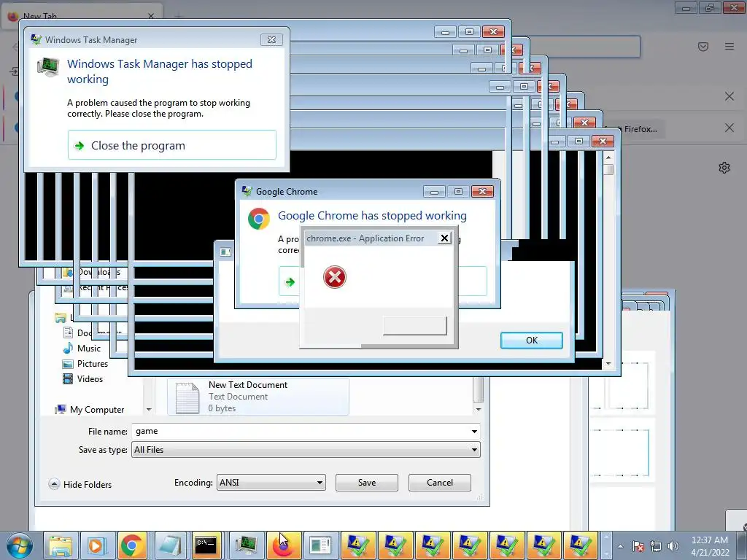Click Save to Pocket icon in Firefox
The height and width of the screenshot is (560, 747).
coord(703,46)
